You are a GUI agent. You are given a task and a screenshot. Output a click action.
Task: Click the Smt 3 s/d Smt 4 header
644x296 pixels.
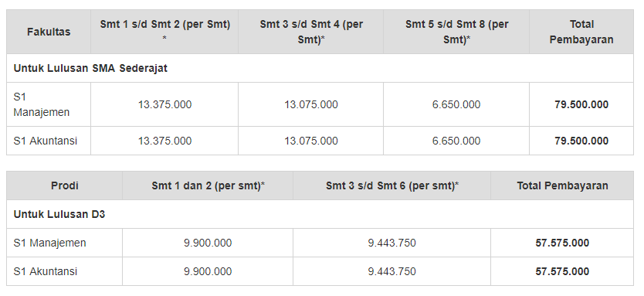pyautogui.click(x=311, y=32)
